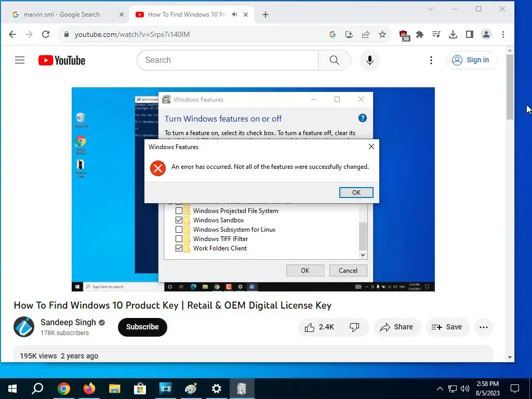Subscribe to Sandeep Singh
Viewport: 532px width, 399px height.
[142, 327]
